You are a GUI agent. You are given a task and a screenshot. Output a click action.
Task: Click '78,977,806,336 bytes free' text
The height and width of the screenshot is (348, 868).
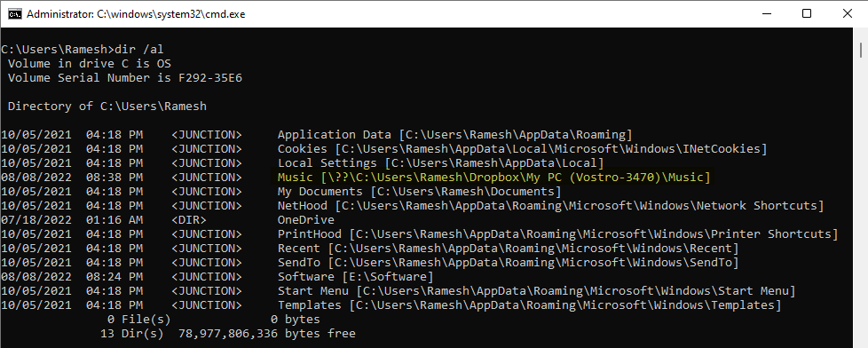point(267,334)
